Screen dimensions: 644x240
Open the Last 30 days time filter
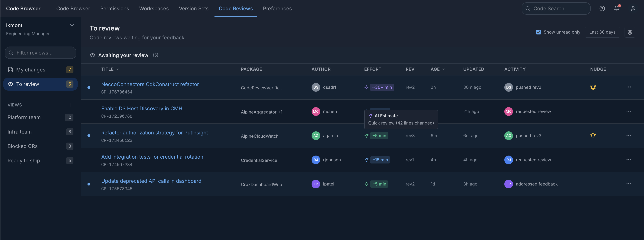(602, 32)
